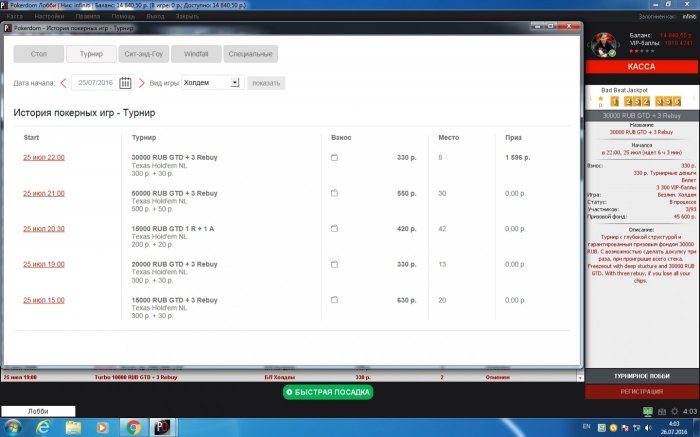Open details icon for 20000 RUB GTD row
Image resolution: width=700 pixels, height=437 pixels.
click(334, 264)
